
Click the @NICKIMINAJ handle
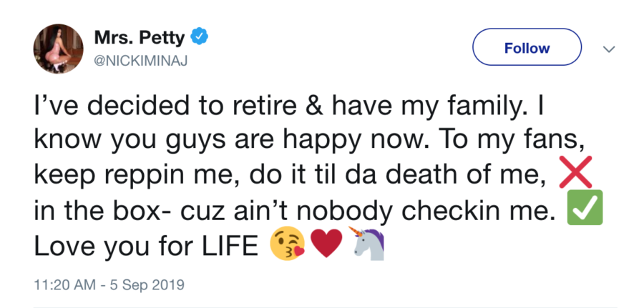(141, 62)
